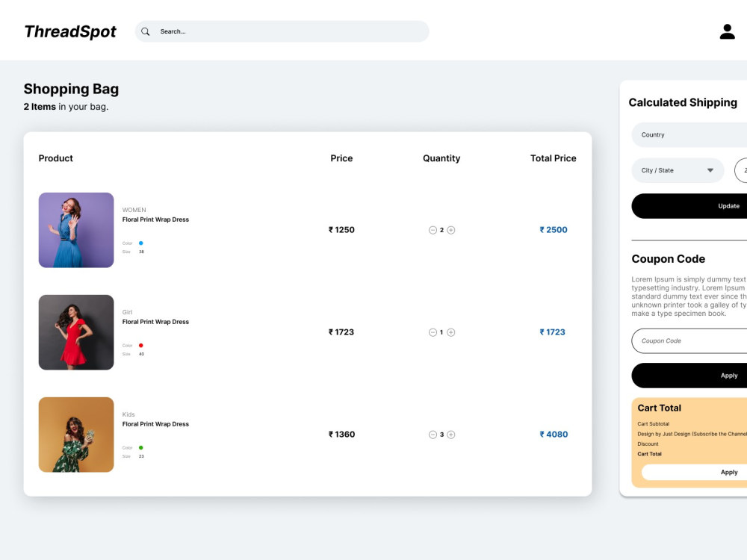Click the Discount label in Cart Total
The image size is (747, 560).
point(648,444)
